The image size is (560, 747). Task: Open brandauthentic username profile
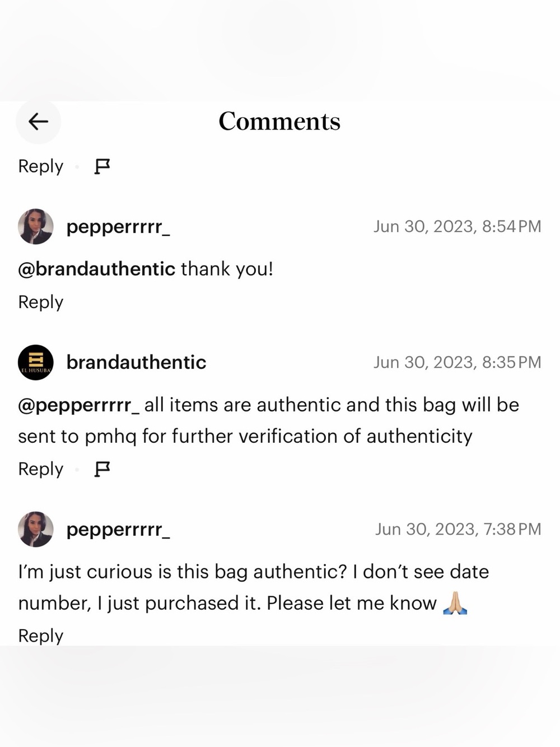click(136, 363)
